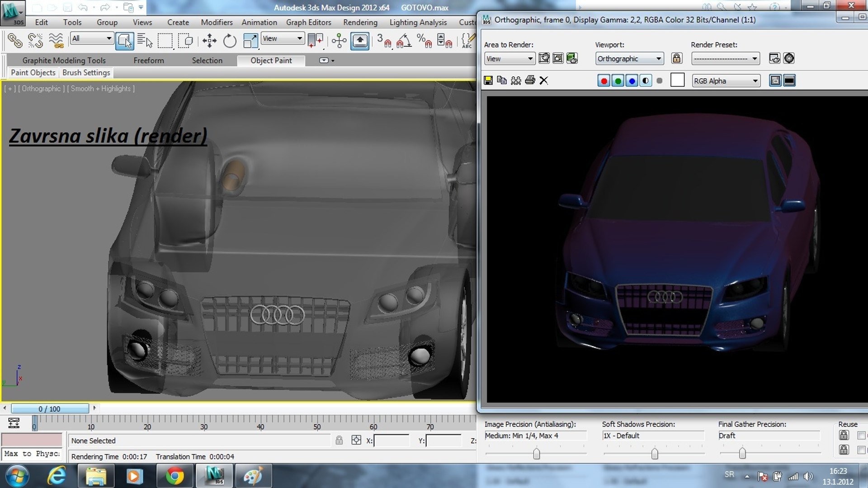Open the Brush Settings panel
The width and height of the screenshot is (868, 488).
[x=86, y=72]
